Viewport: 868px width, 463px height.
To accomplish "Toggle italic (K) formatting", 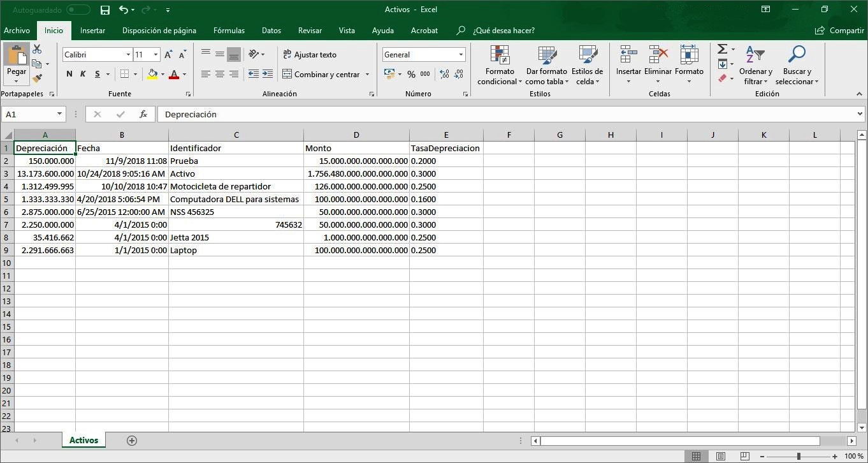I will click(x=83, y=75).
